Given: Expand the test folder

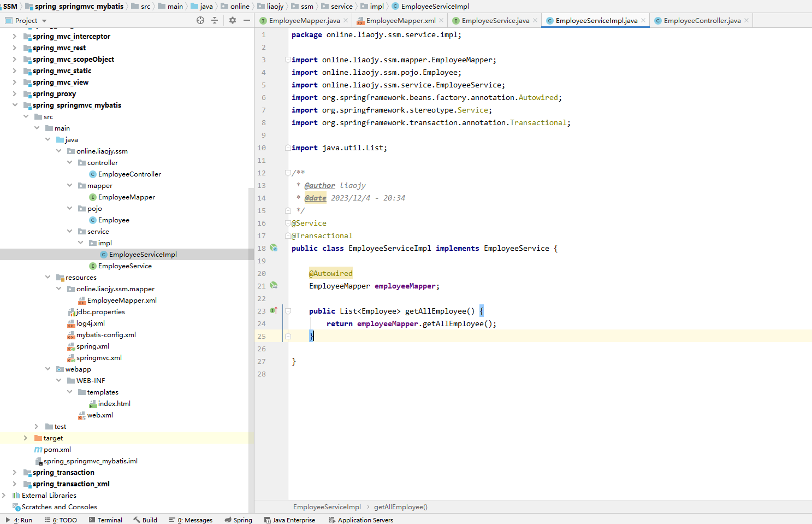Looking at the screenshot, I should (37, 426).
